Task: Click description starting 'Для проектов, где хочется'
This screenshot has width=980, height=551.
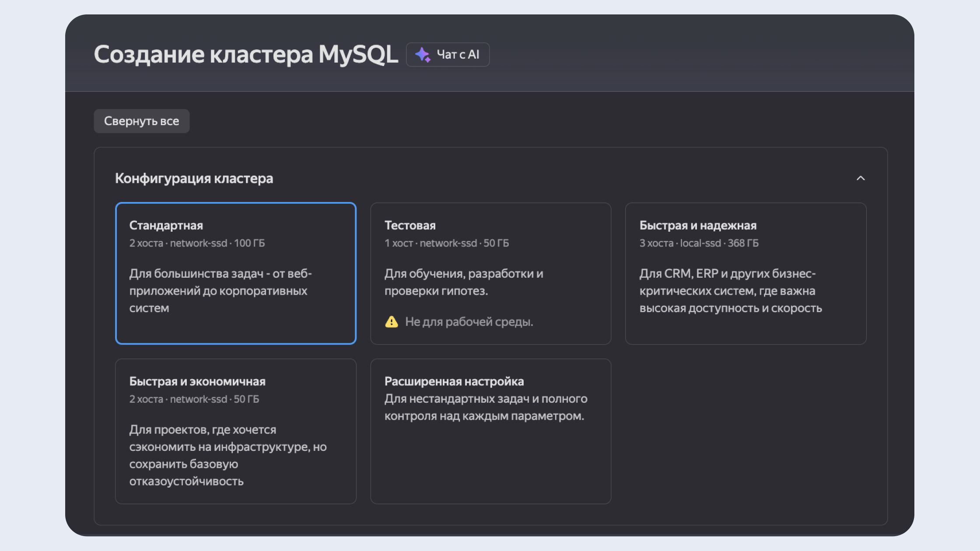Action: [x=228, y=455]
